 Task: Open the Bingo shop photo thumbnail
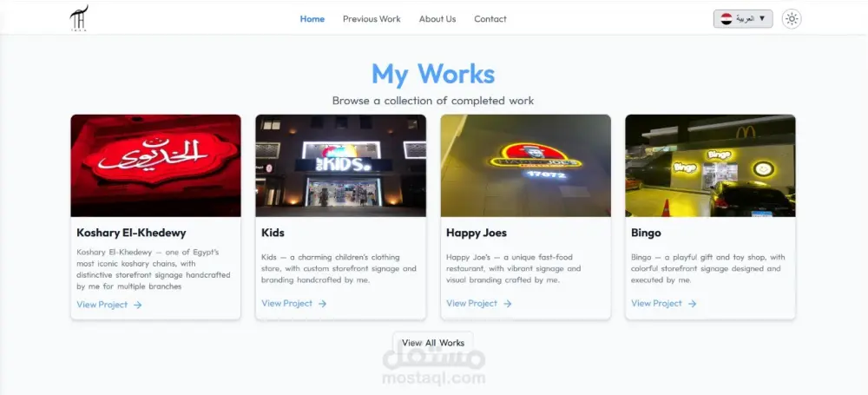[710, 166]
